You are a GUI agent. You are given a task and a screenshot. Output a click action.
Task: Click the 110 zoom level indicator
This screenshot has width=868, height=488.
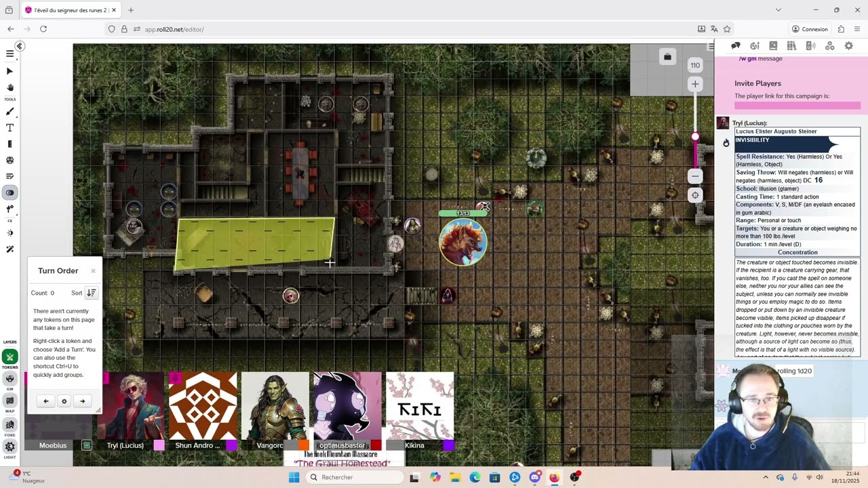(695, 65)
